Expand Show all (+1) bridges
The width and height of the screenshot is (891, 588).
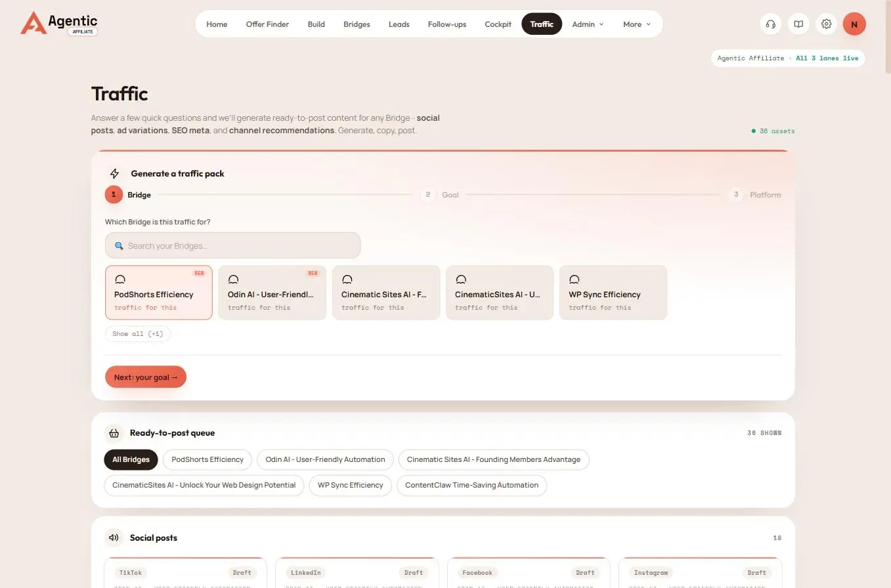pos(138,334)
